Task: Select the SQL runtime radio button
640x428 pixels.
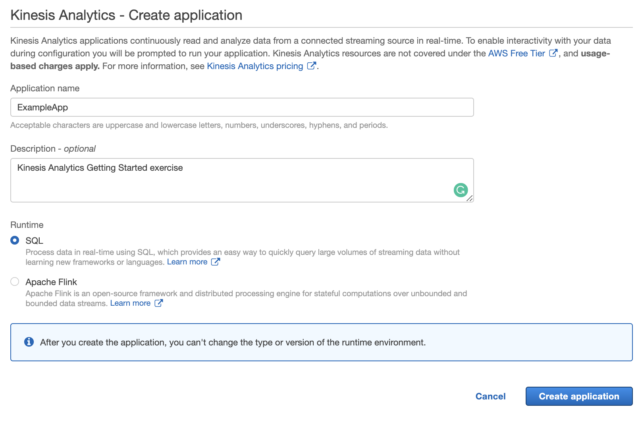Action: coord(15,240)
